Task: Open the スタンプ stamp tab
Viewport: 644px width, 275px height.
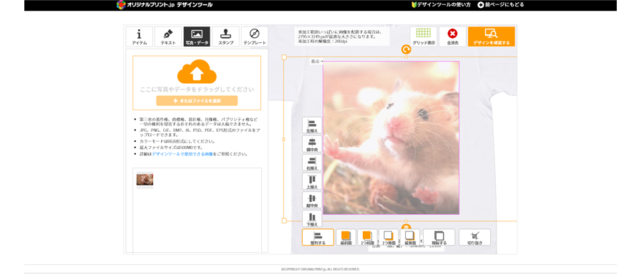Action: pos(225,37)
